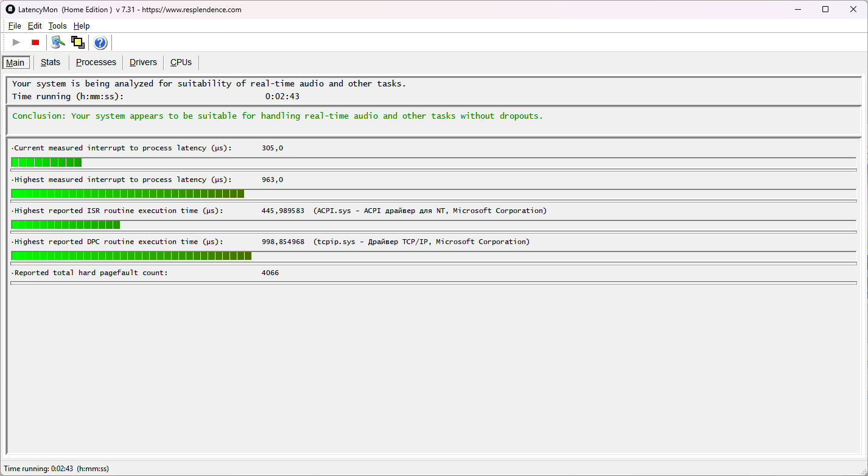Image resolution: width=868 pixels, height=476 pixels.
Task: Click the current interrupt latency progress bar
Action: coord(433,163)
